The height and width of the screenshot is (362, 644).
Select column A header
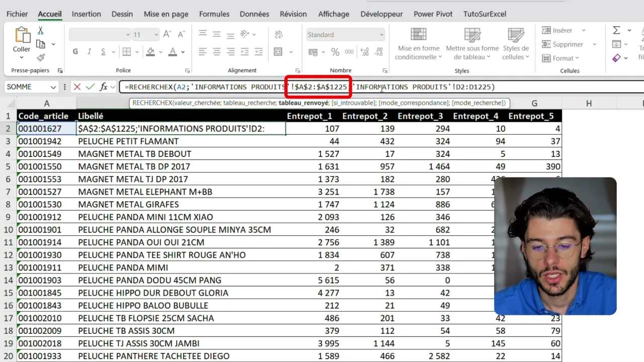coord(47,104)
